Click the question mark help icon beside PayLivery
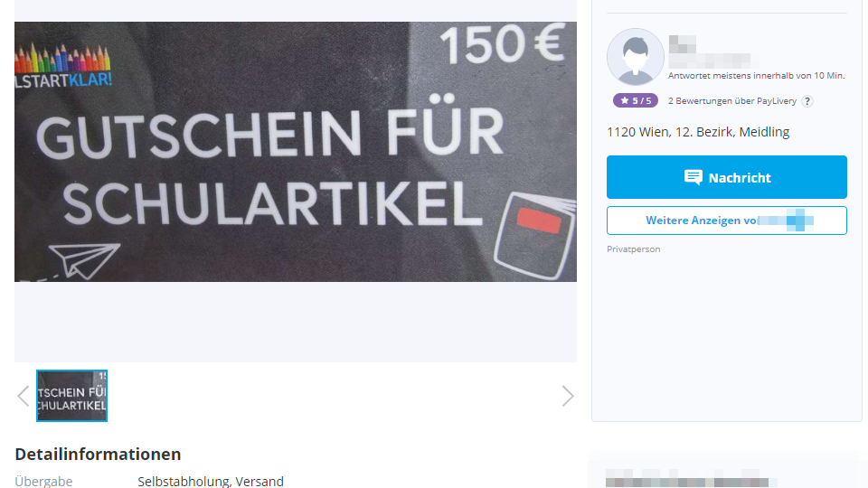The width and height of the screenshot is (868, 488). click(807, 101)
